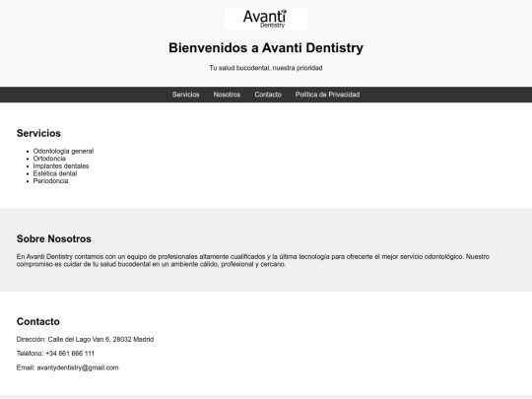Click the Sobre Nosotros heading

click(54, 238)
